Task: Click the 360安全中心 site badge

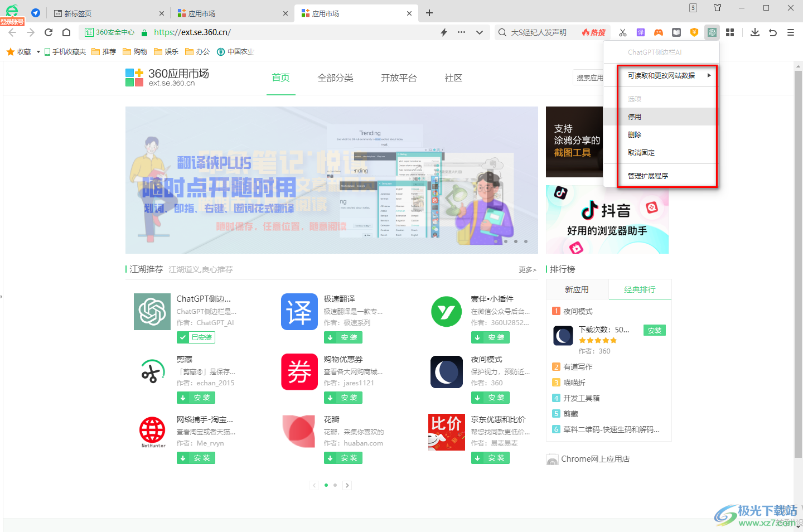Action: pos(110,32)
